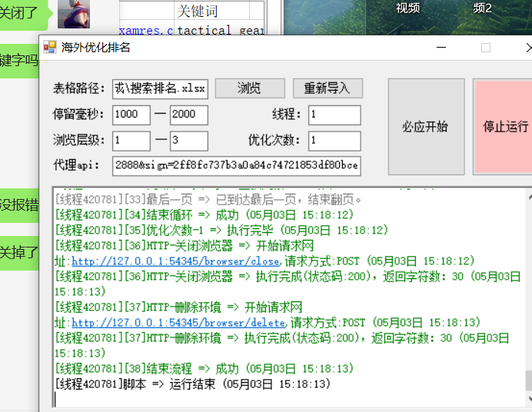Click the 代理api label

tap(76, 165)
